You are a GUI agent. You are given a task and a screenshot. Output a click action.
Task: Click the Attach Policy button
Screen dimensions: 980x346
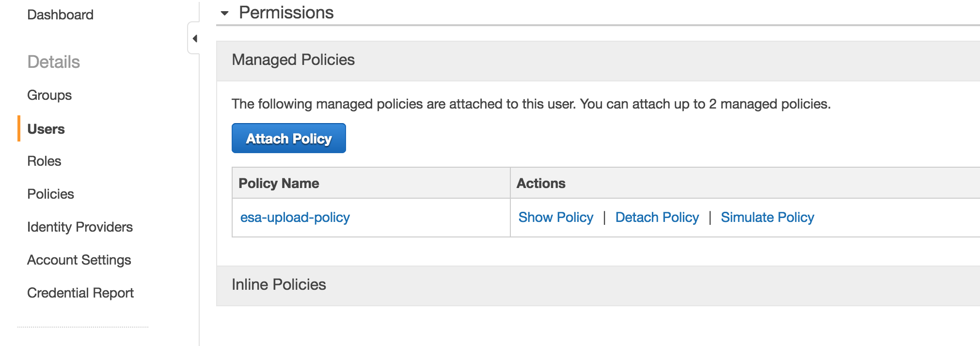click(x=289, y=138)
